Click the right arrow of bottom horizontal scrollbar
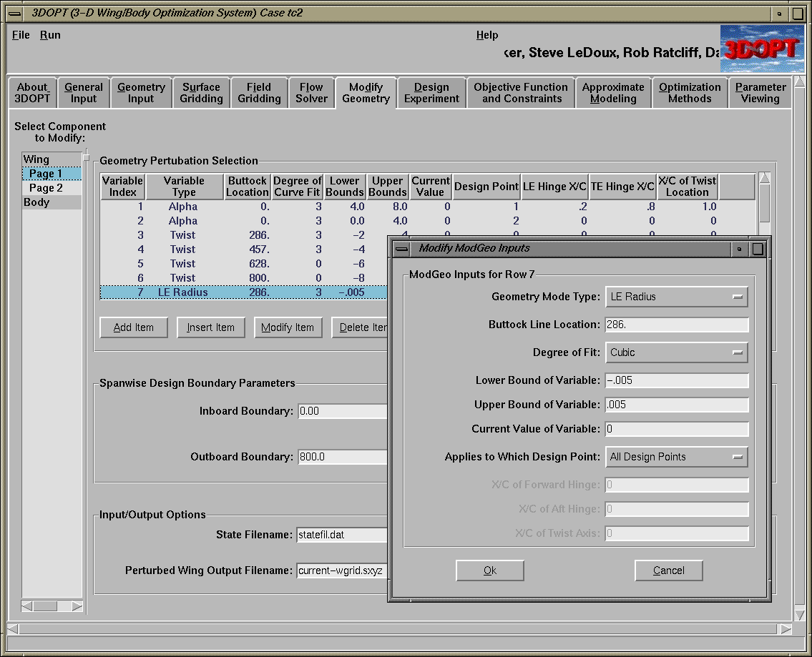The height and width of the screenshot is (657, 812). tap(786, 629)
